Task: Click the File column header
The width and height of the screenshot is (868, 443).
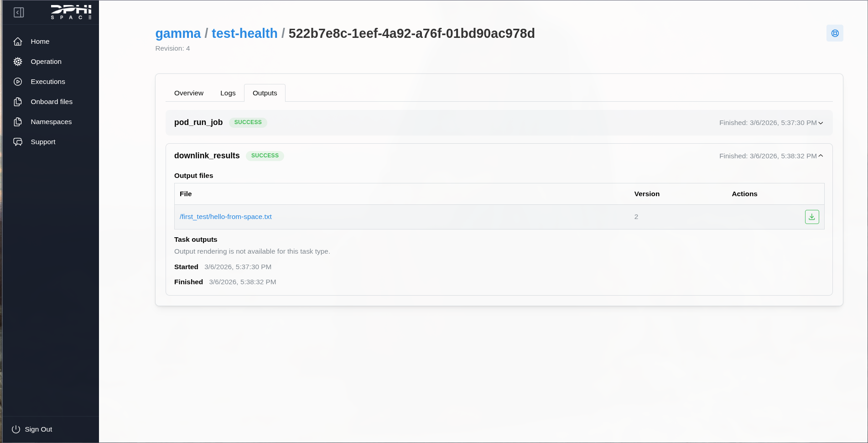Action: [186, 194]
